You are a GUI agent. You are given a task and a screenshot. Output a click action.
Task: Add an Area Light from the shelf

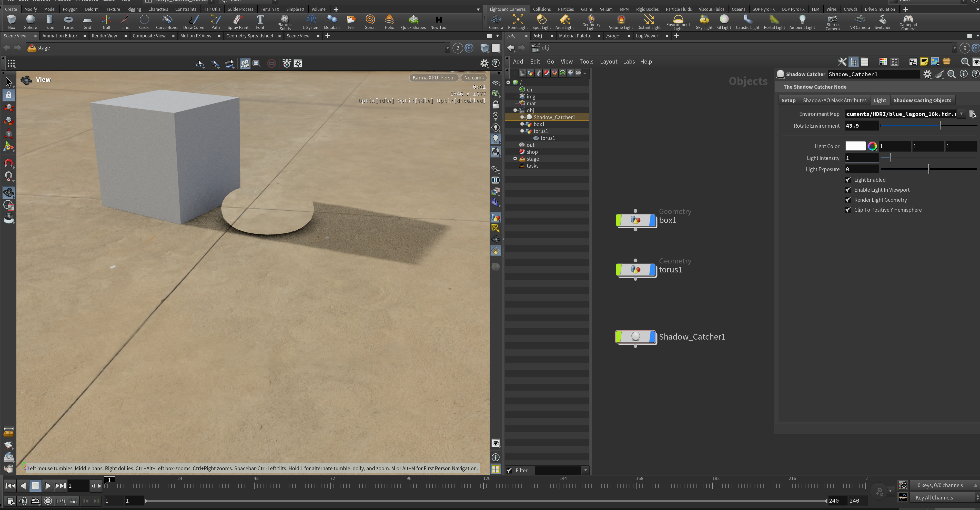[564, 22]
